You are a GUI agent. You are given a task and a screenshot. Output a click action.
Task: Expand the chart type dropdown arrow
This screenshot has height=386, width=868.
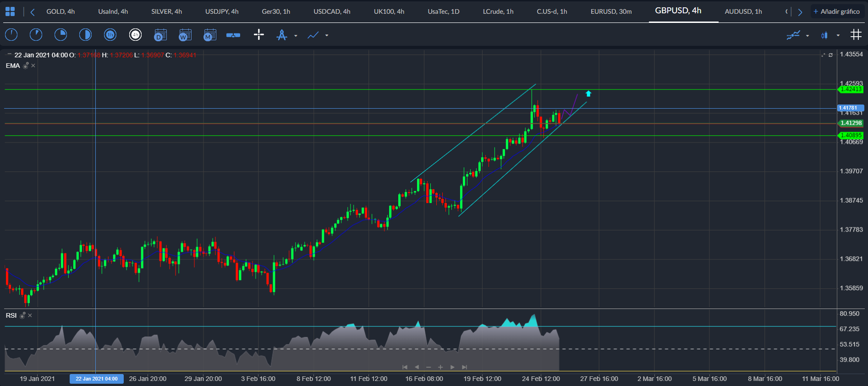838,35
